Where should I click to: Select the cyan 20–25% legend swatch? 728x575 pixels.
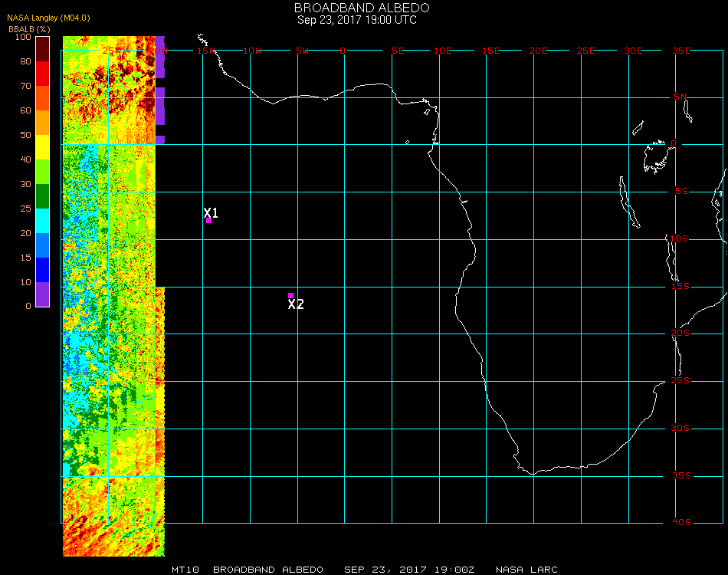(43, 221)
